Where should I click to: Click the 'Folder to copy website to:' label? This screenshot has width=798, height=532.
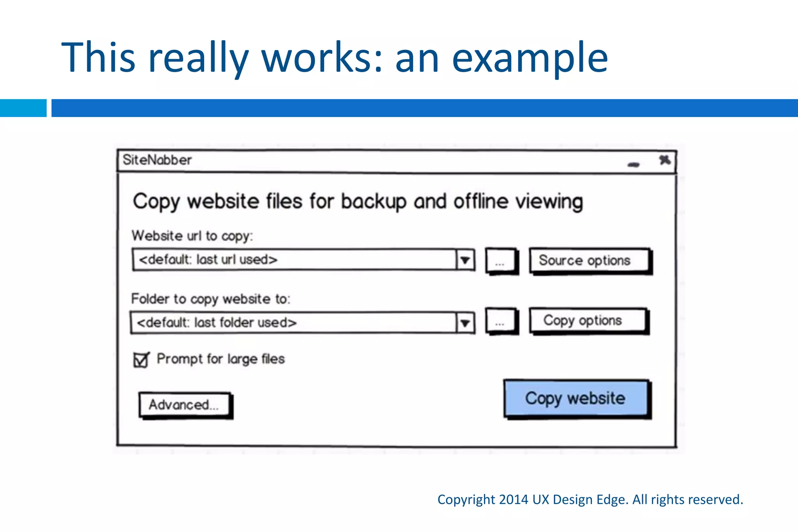pos(211,299)
